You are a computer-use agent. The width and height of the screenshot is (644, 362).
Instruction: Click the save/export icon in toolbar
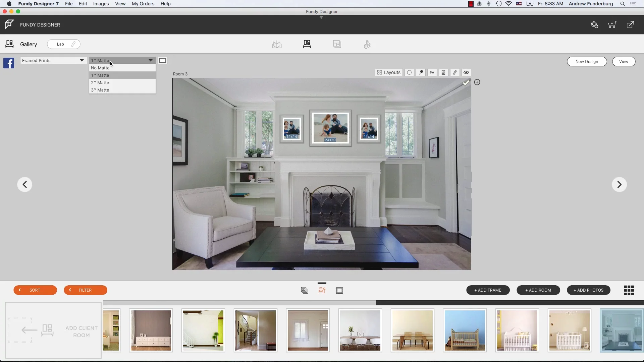[276, 44]
